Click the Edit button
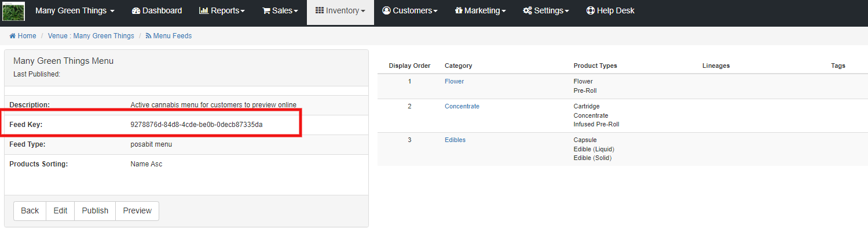868x236 pixels. click(61, 210)
